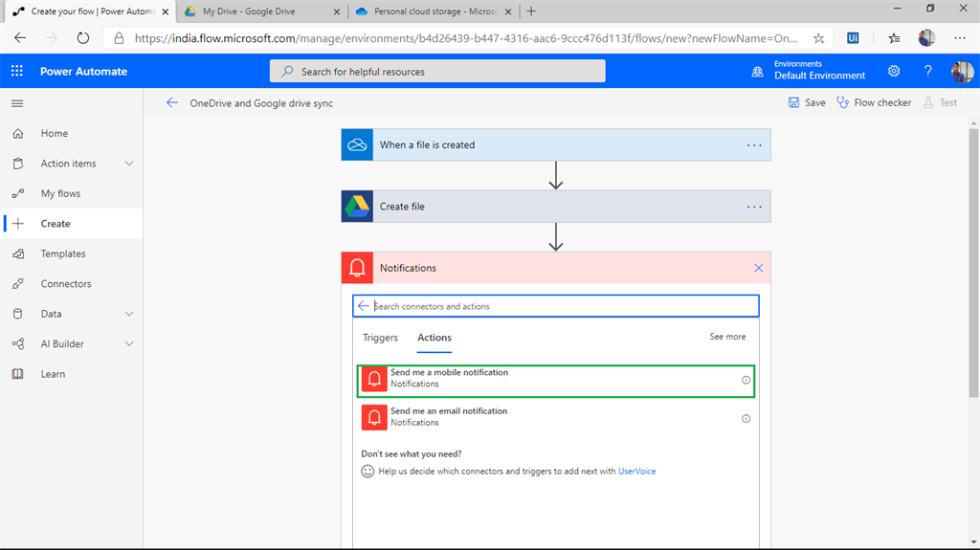Click the red Notifications bell header icon

(357, 268)
